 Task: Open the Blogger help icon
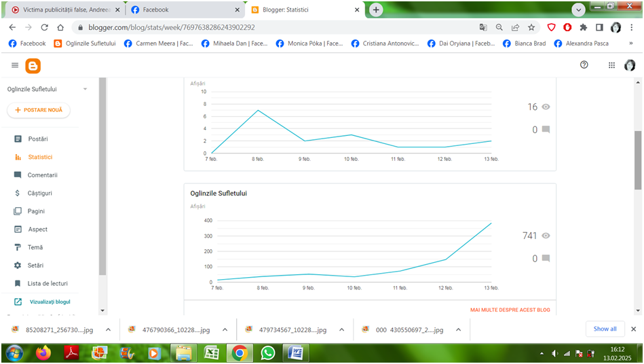click(584, 65)
